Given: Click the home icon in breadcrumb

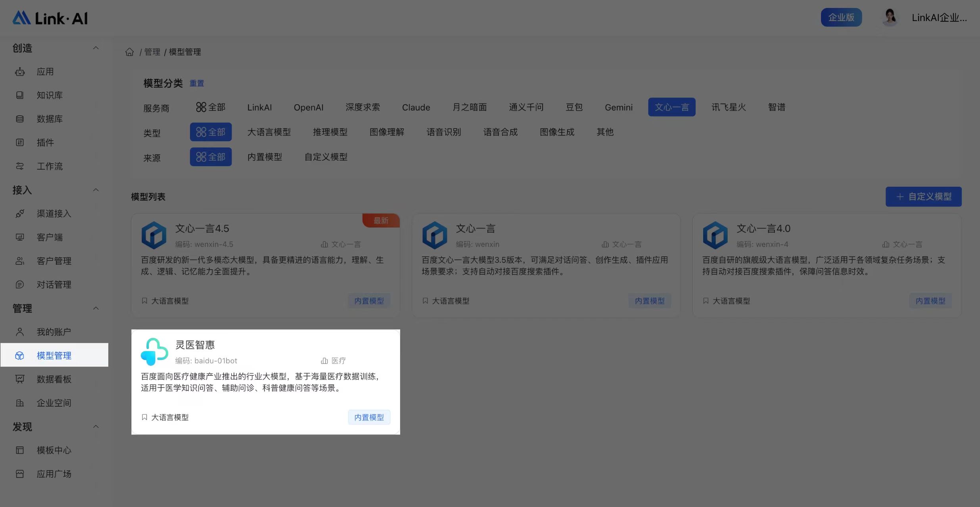Looking at the screenshot, I should click(x=130, y=52).
